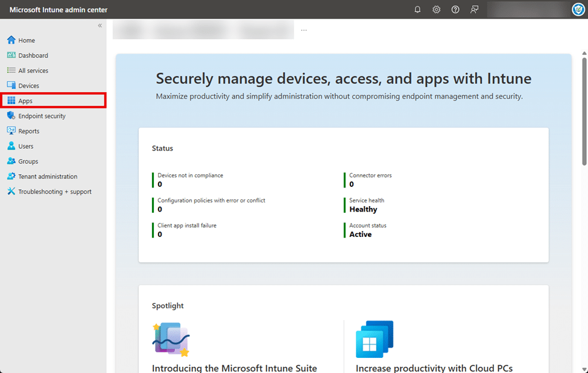Collapse the left navigation sidebar
This screenshot has width=588, height=373.
(x=100, y=26)
